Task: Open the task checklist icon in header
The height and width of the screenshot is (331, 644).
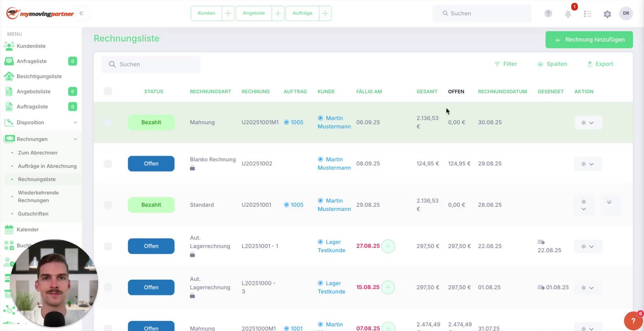Action: (587, 14)
